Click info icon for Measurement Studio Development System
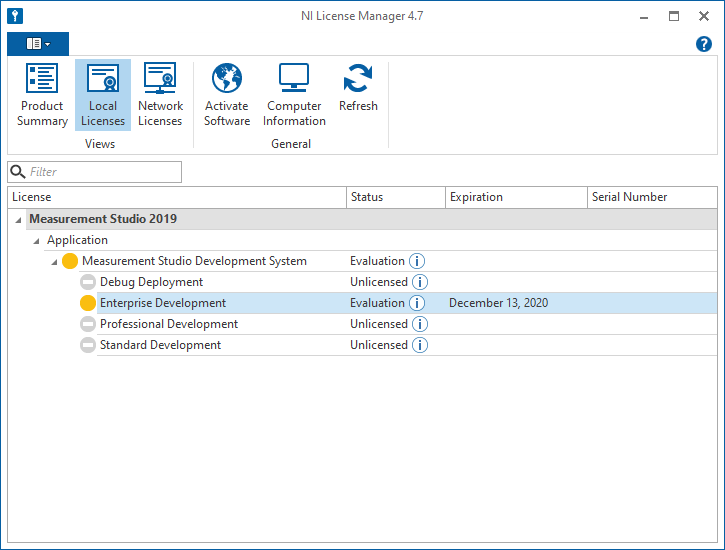The image size is (725, 550). coord(417,261)
